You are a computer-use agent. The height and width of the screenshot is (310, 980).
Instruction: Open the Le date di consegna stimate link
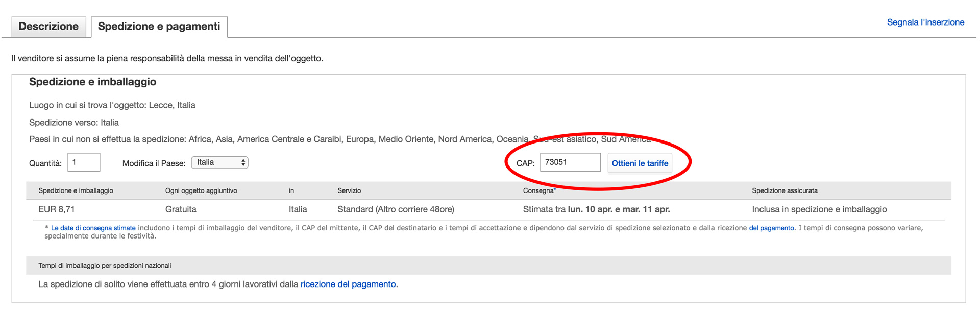(x=93, y=228)
